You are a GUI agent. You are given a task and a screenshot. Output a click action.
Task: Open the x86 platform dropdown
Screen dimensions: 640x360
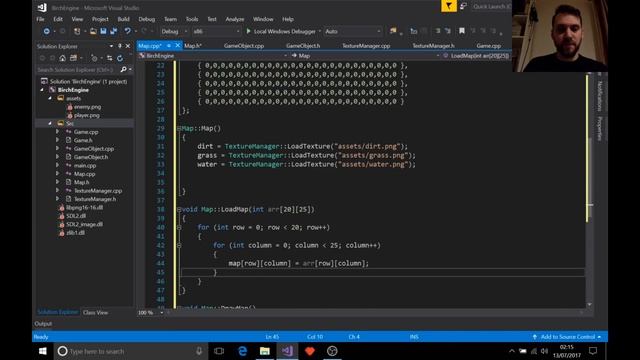pyautogui.click(x=216, y=31)
